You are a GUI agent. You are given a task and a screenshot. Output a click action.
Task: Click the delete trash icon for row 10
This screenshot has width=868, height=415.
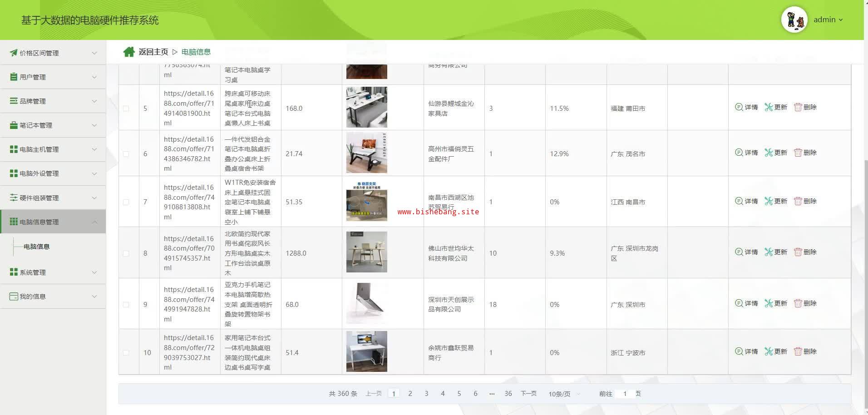(798, 351)
